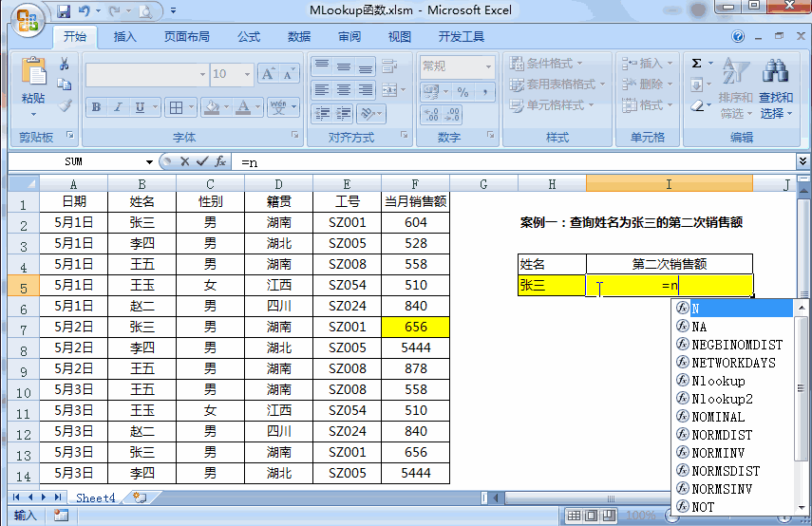Toggle middle vertical alignment
812x526 pixels.
tap(344, 66)
